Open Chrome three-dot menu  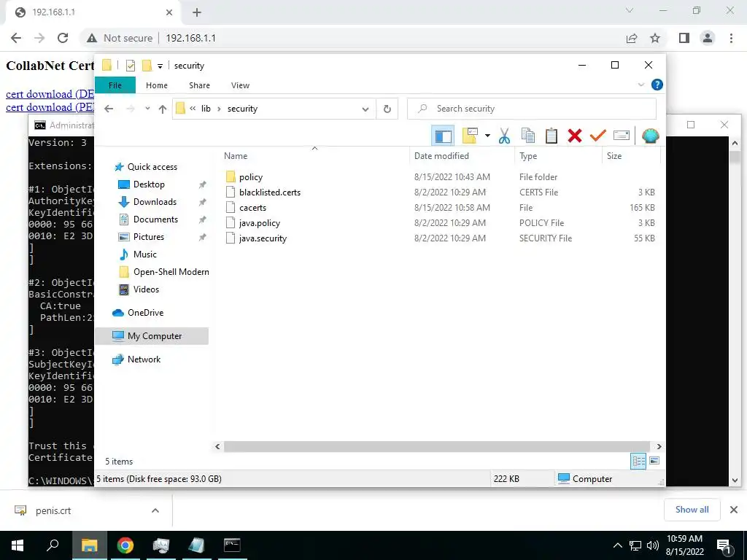pos(731,38)
